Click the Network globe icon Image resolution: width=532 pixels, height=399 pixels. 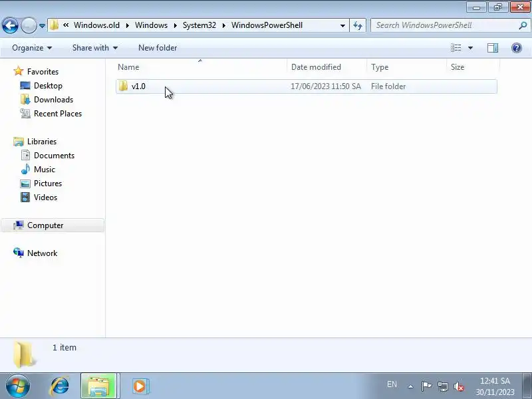pyautogui.click(x=19, y=253)
